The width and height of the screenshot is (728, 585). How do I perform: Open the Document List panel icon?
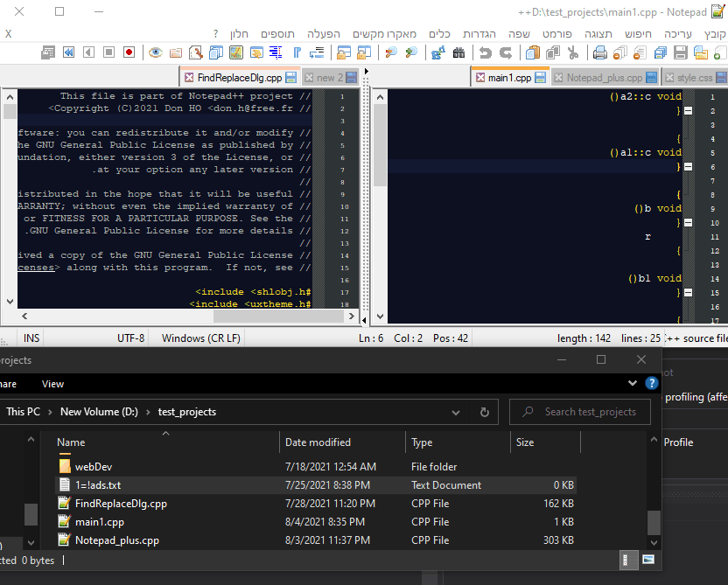pos(216,52)
